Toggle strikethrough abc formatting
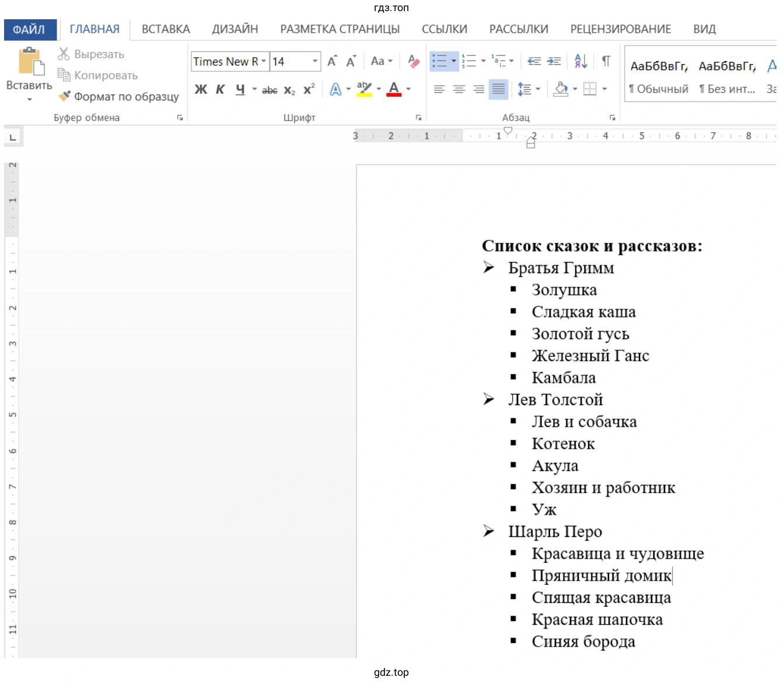 (x=269, y=90)
